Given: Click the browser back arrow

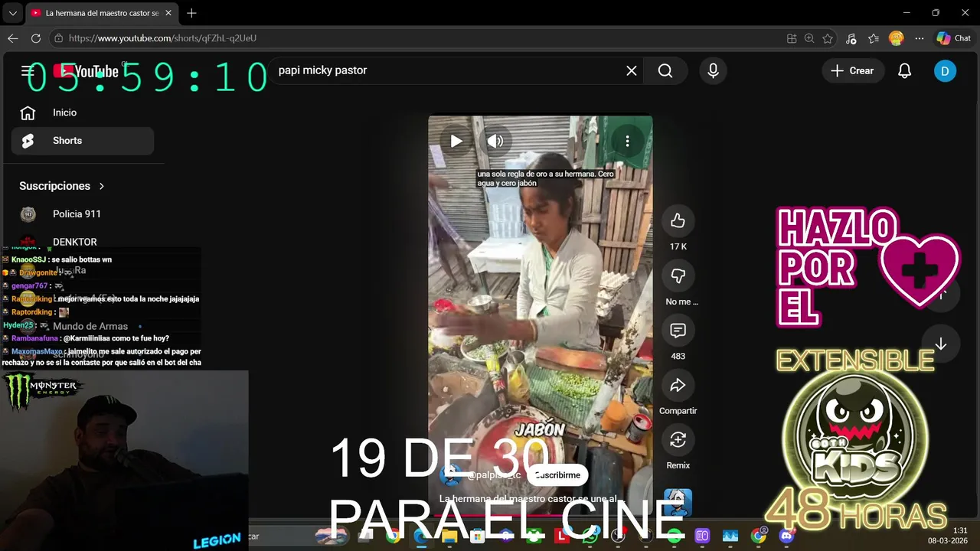Looking at the screenshot, I should [13, 38].
